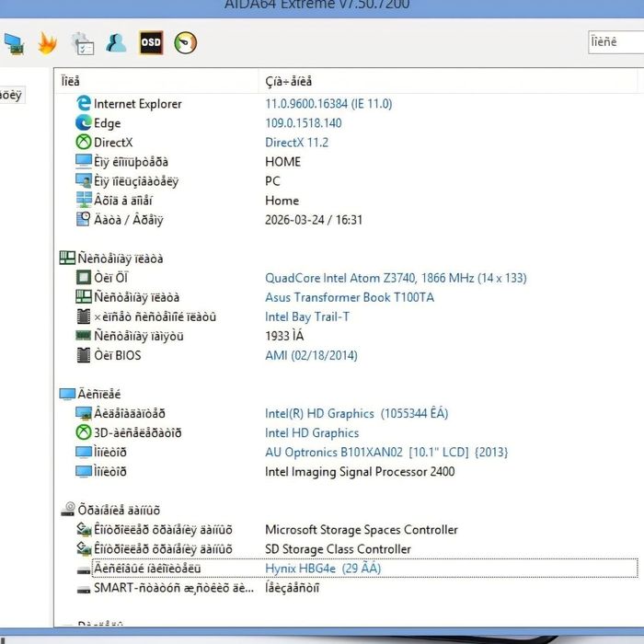Click the memory module icon on 1933 row

click(84, 336)
